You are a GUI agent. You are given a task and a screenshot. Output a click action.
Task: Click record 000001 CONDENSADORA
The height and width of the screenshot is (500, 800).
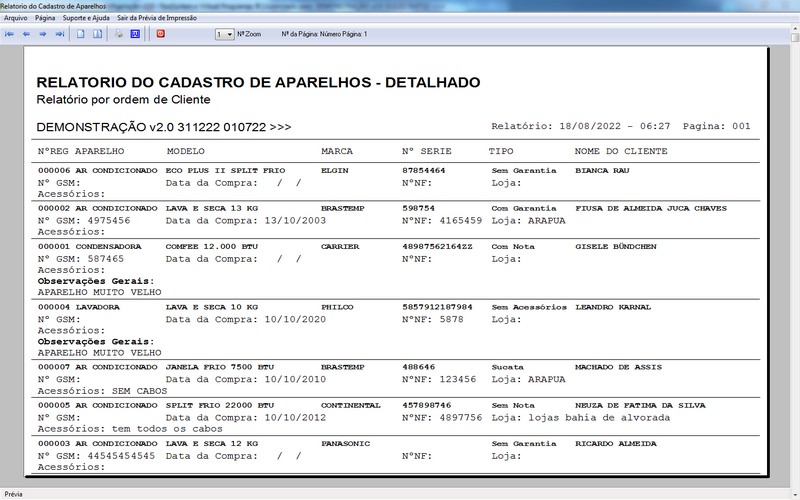click(90, 246)
